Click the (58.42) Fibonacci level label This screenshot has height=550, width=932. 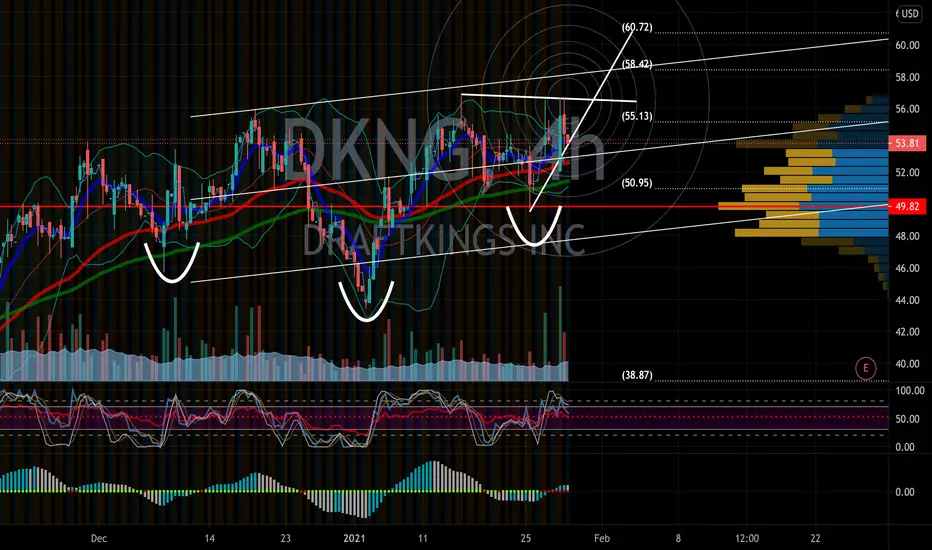637,64
